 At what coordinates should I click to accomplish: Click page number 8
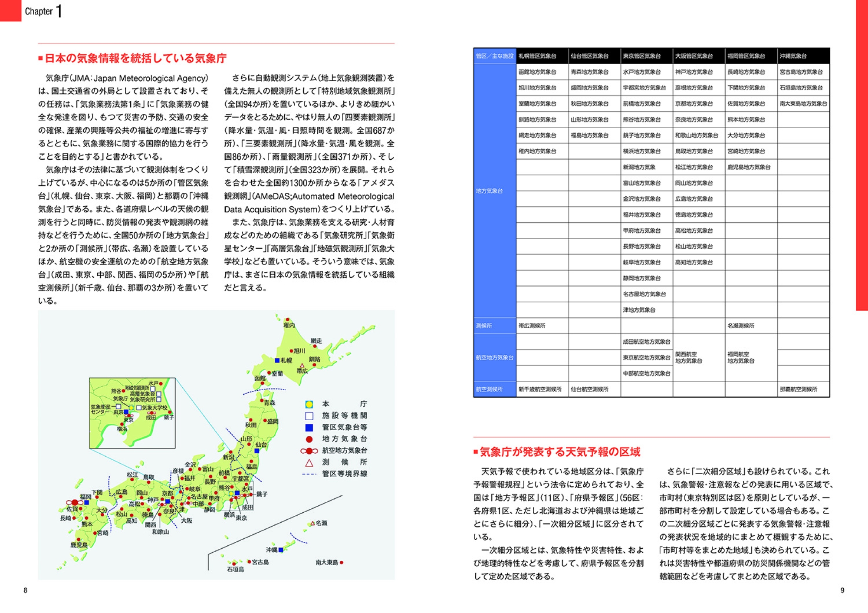(26, 590)
